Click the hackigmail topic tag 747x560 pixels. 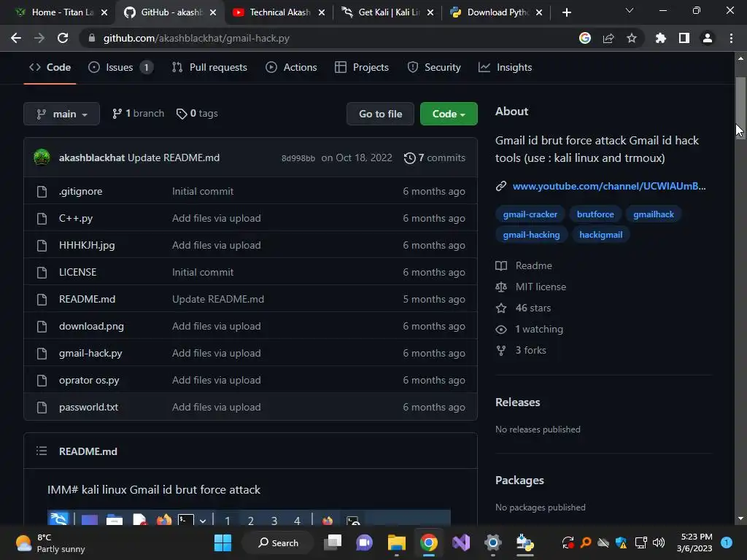click(x=601, y=235)
